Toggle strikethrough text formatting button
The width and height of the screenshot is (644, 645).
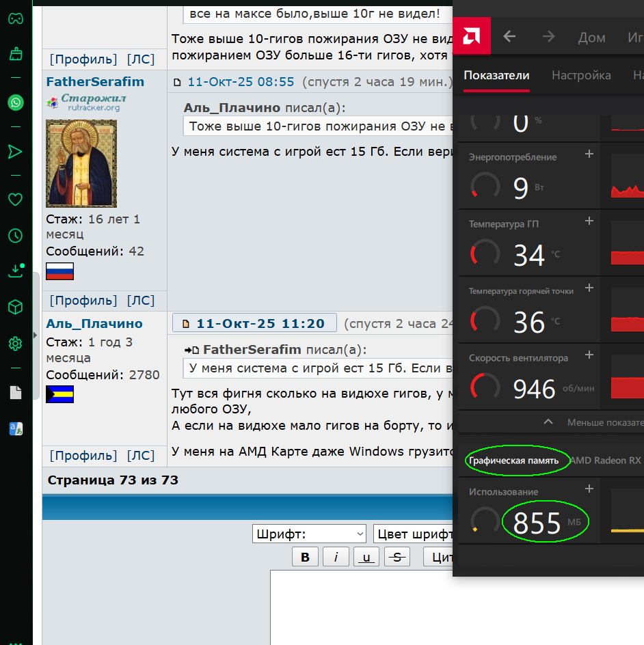pyautogui.click(x=397, y=557)
